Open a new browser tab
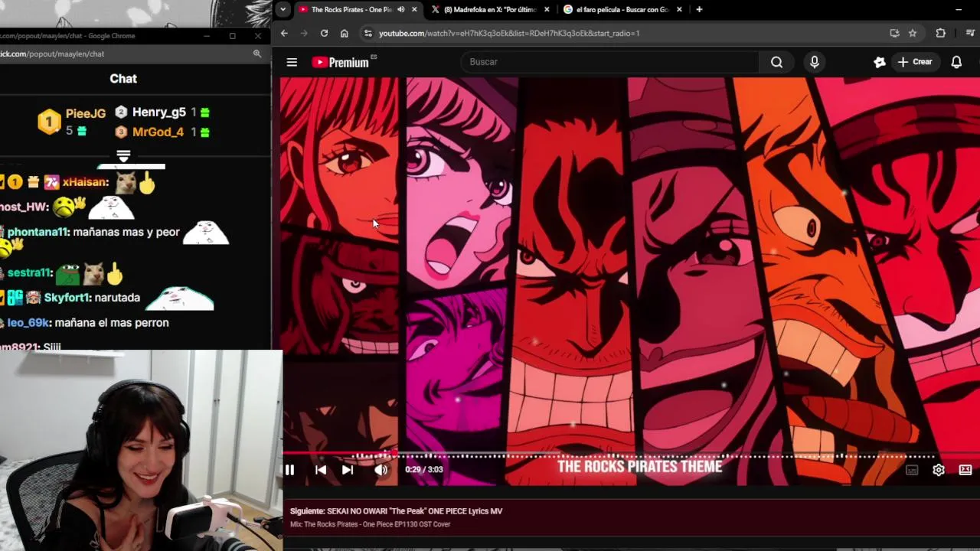 699,9
